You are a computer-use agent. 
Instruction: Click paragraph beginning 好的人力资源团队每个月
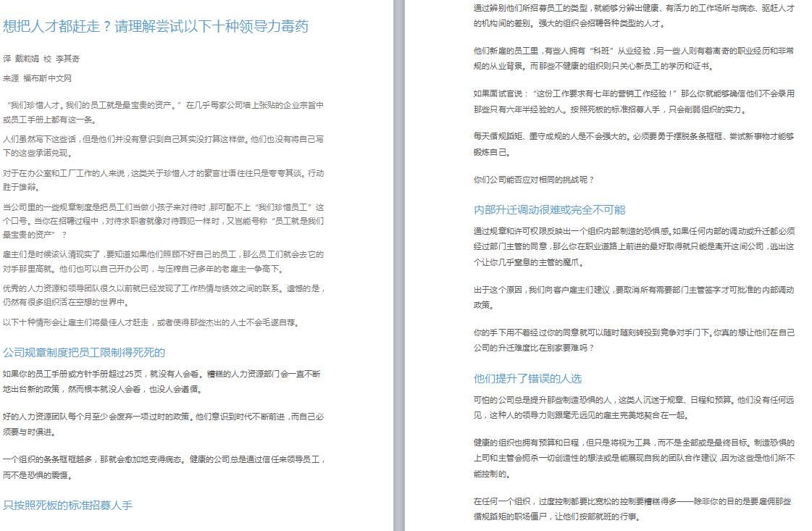point(163,424)
